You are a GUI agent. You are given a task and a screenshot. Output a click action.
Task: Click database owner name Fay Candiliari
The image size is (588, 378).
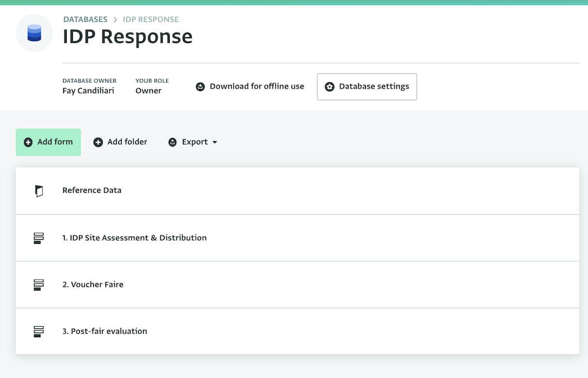pyautogui.click(x=88, y=91)
